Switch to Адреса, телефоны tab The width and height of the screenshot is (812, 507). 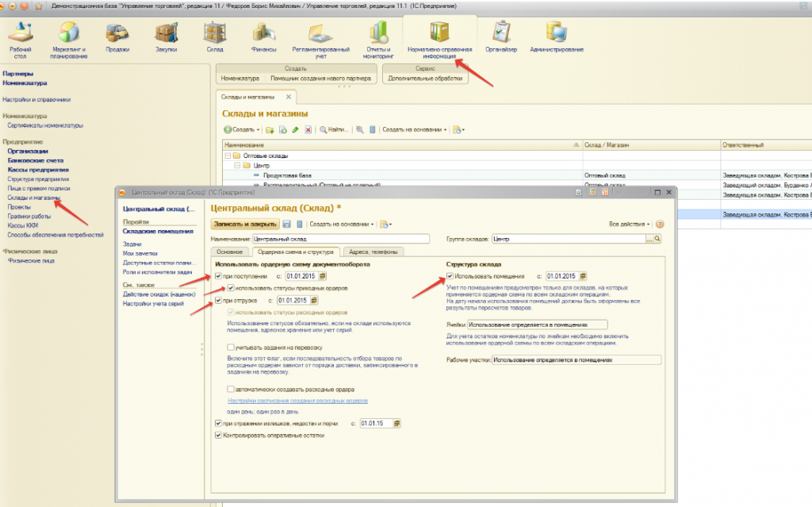click(x=373, y=252)
